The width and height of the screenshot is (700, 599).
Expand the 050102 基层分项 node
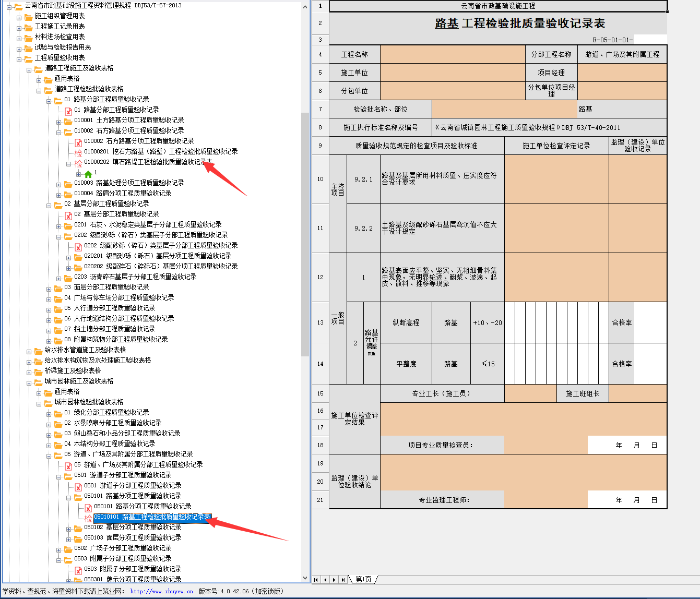(69, 529)
